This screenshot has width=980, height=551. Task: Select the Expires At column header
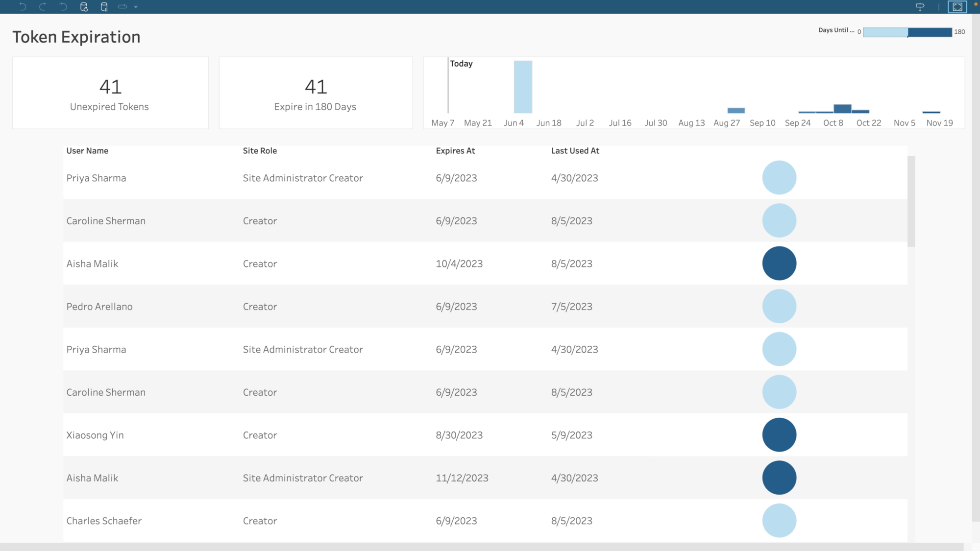click(x=455, y=150)
